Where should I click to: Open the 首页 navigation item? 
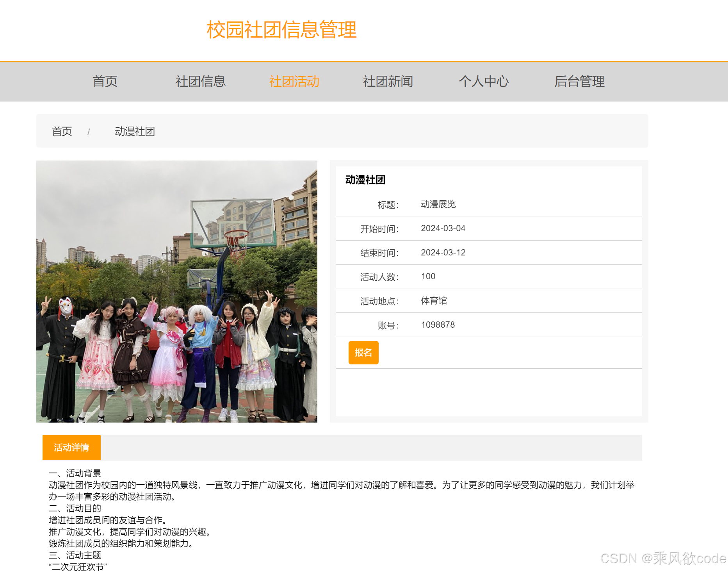(105, 82)
